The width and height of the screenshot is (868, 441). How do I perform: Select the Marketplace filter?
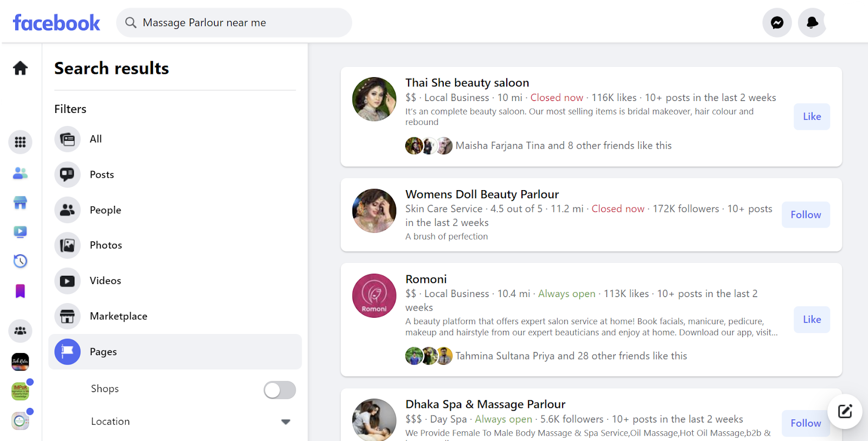coord(175,316)
